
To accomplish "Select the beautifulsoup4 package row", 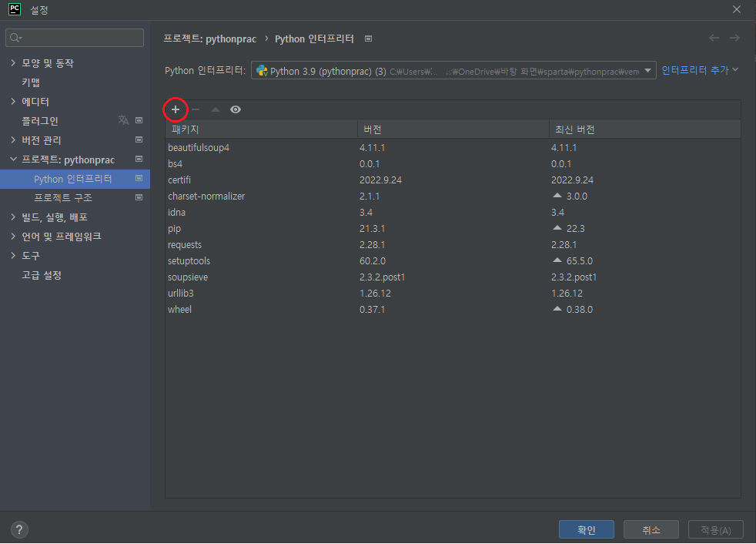I will point(453,147).
